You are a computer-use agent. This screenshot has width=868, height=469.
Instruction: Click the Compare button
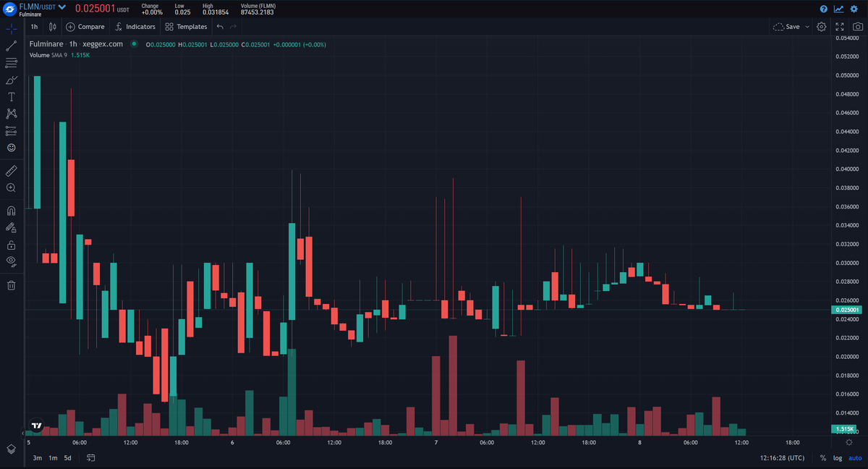(85, 27)
